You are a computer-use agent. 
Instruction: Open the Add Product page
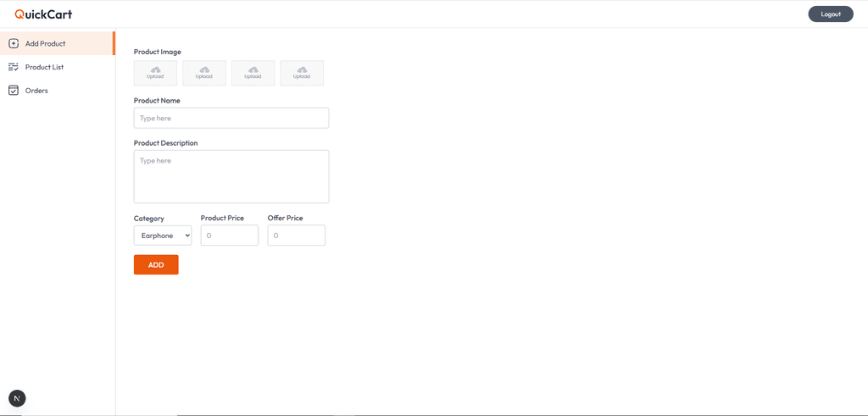coord(58,43)
